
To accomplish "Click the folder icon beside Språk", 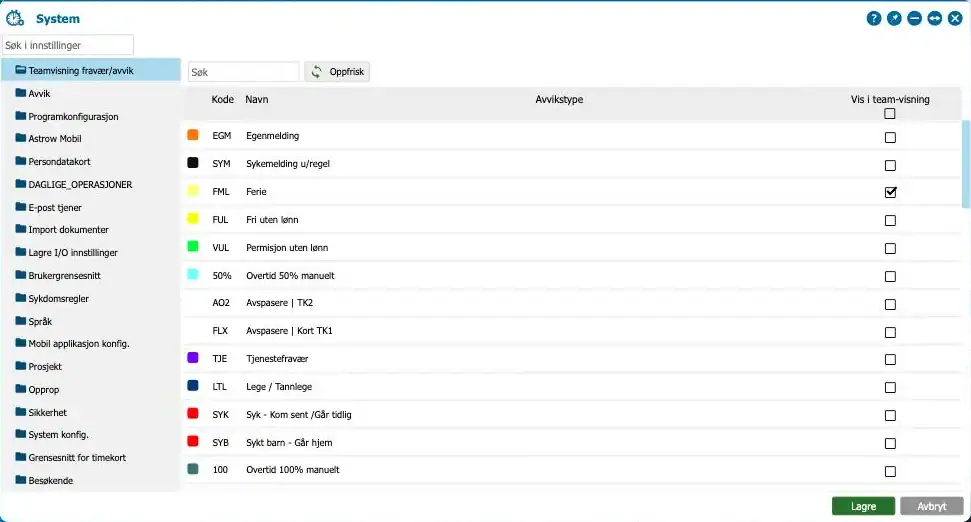I will (21, 321).
